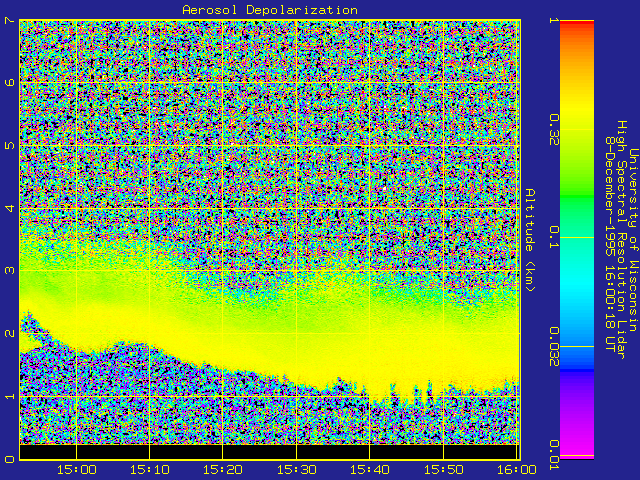This screenshot has width=640, height=480.
Task: Click the 'Aerosol Depolarization' plot title
Action: 270,10
